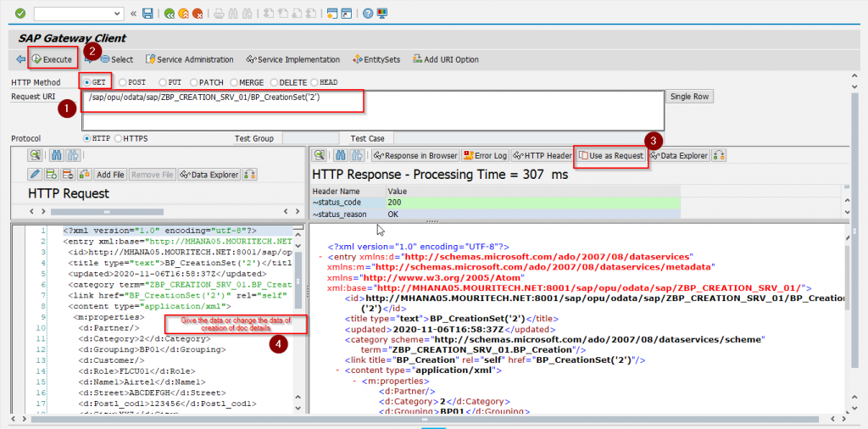This screenshot has width=868, height=429.
Task: Click the d:Role FLCU01 line in request XML
Action: [136, 370]
